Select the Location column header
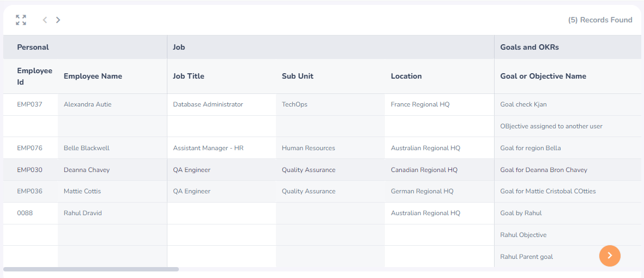This screenshot has height=278, width=644. [406, 76]
